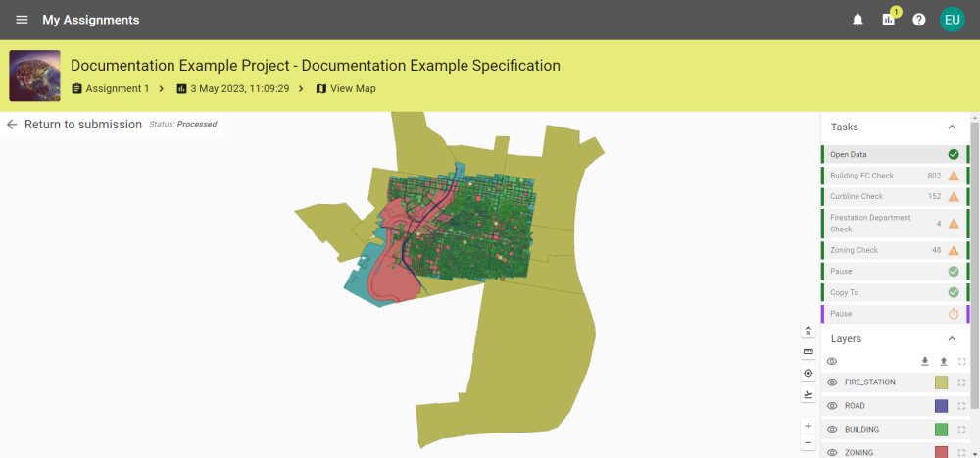Collapse the Tasks panel
Viewport: 980px width, 458px height.
click(951, 127)
